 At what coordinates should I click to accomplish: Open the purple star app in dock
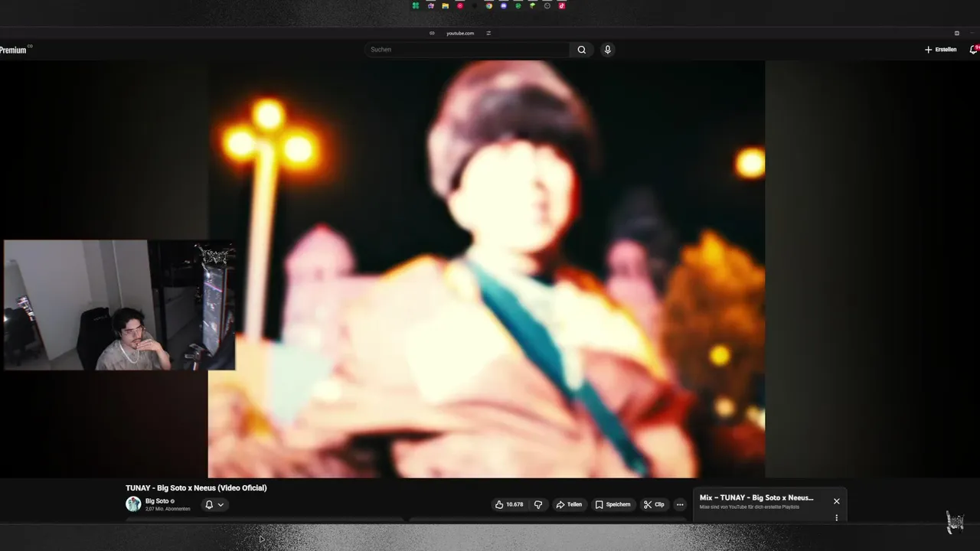(x=431, y=5)
